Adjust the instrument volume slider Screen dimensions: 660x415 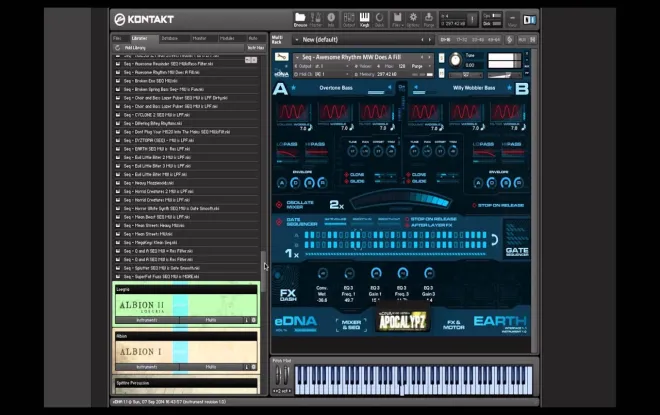[505, 75]
